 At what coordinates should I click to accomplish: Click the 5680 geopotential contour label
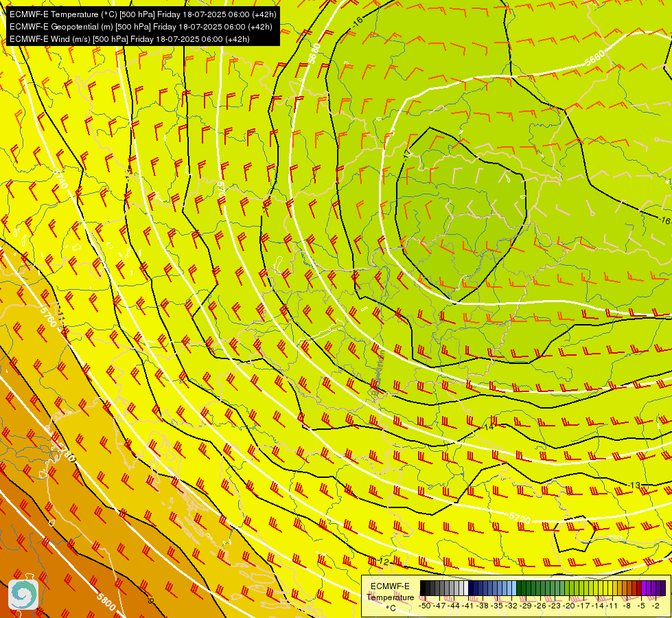[315, 54]
